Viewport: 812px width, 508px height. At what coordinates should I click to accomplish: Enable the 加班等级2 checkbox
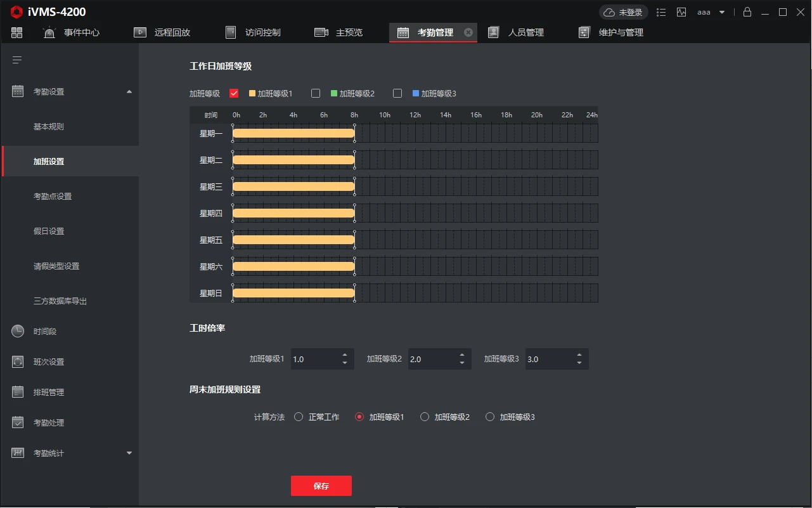tap(316, 93)
